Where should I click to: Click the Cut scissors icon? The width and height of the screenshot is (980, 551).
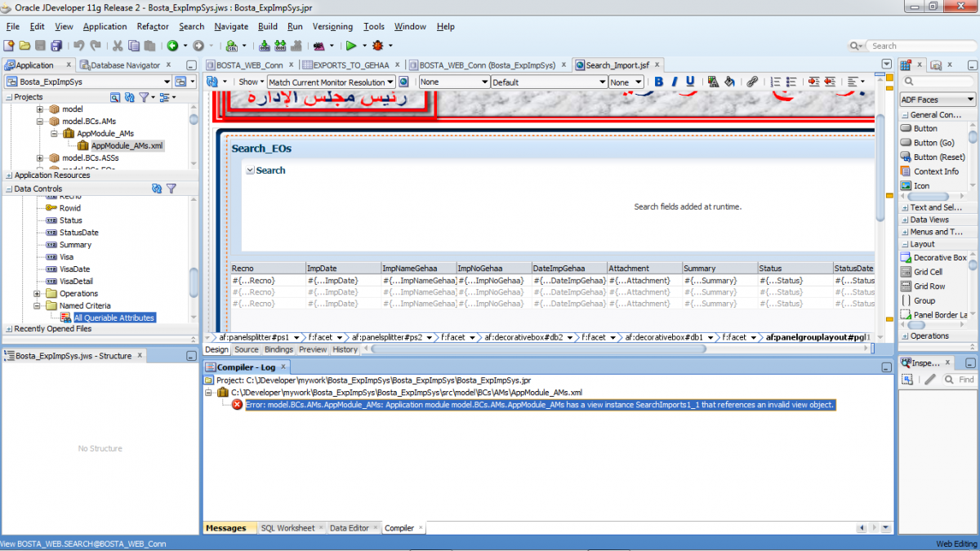pos(118,46)
